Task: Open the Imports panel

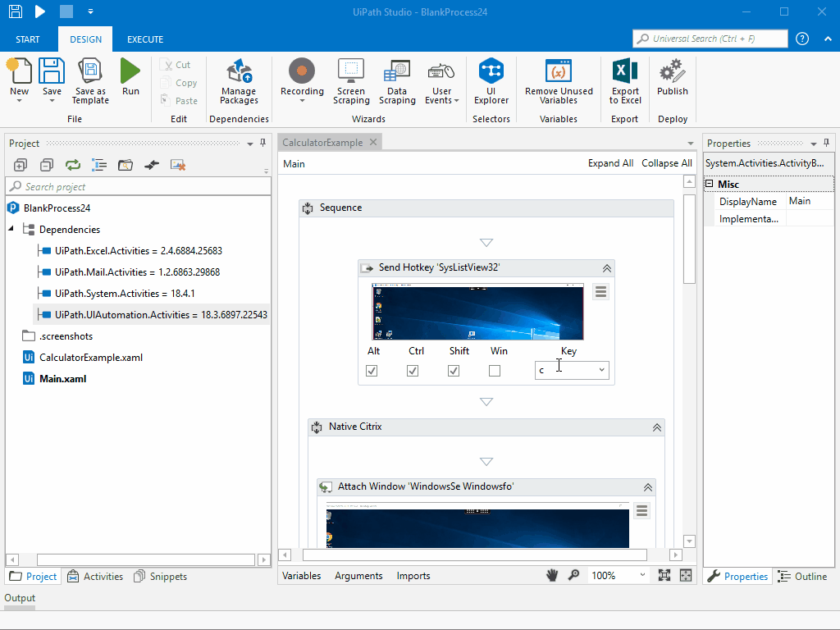Action: tap(413, 575)
